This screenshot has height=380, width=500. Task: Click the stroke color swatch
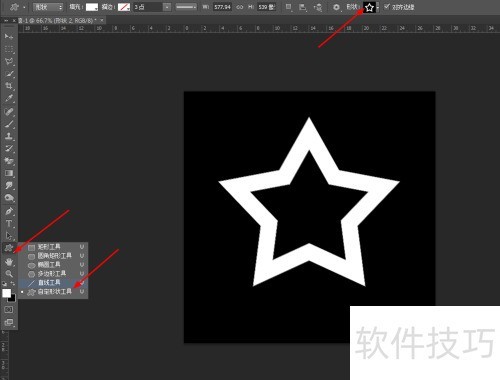tap(124, 7)
